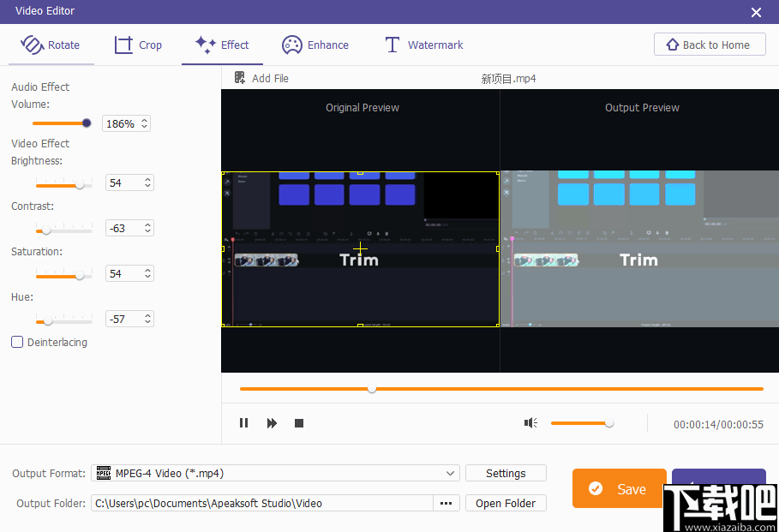Enable the Deinterlacing option
The image size is (779, 532).
(16, 342)
